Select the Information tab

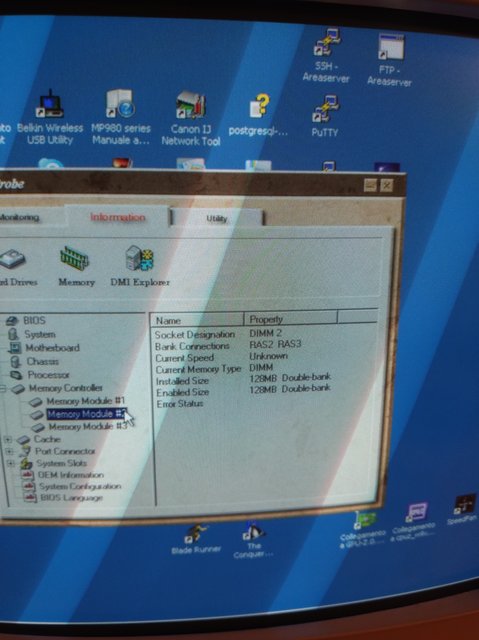pyautogui.click(x=118, y=217)
